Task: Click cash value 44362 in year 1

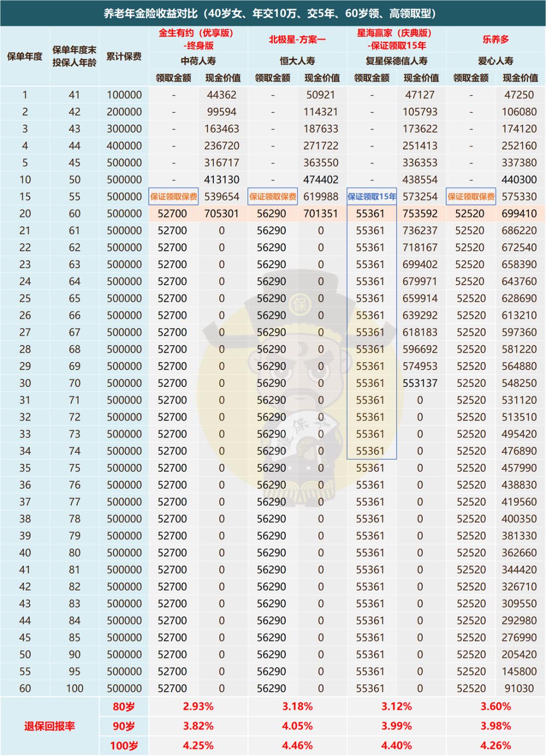Action: [x=222, y=95]
